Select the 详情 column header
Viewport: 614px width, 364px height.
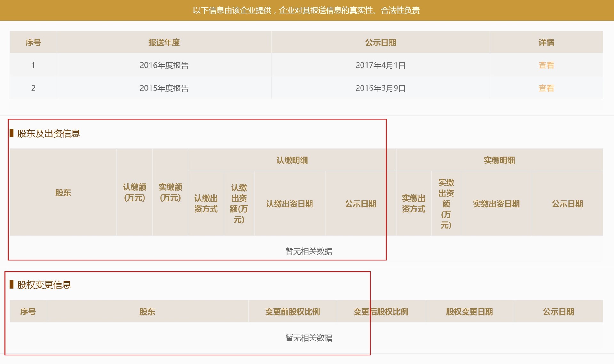click(546, 42)
